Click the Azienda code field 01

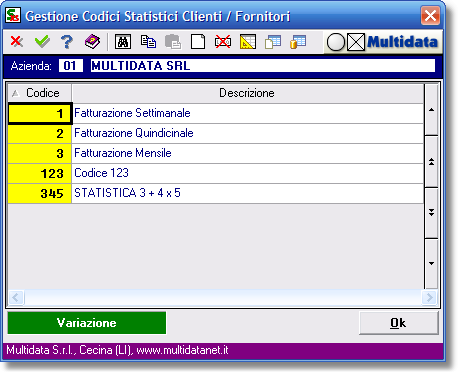(x=71, y=66)
